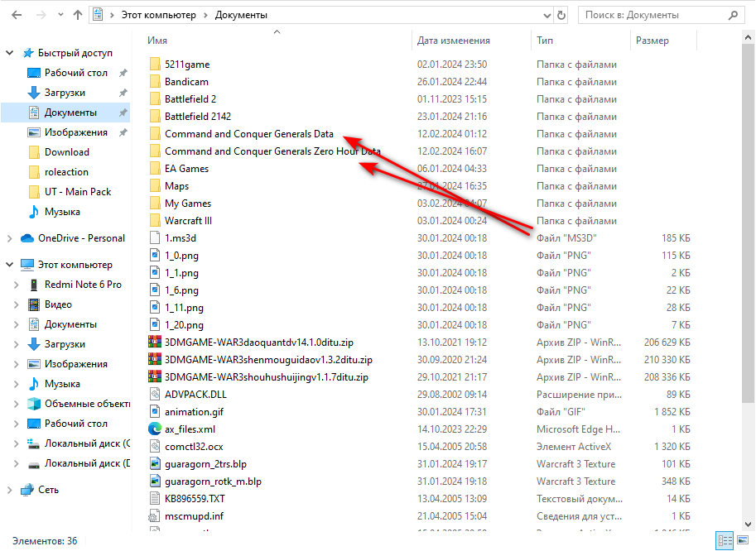This screenshot has height=551, width=756.
Task: Click the Видео film icon
Action: click(34, 304)
